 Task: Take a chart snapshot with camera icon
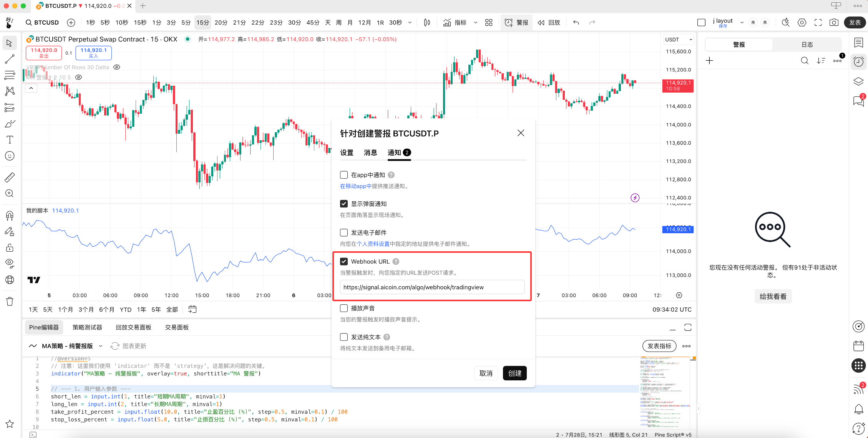coord(834,23)
